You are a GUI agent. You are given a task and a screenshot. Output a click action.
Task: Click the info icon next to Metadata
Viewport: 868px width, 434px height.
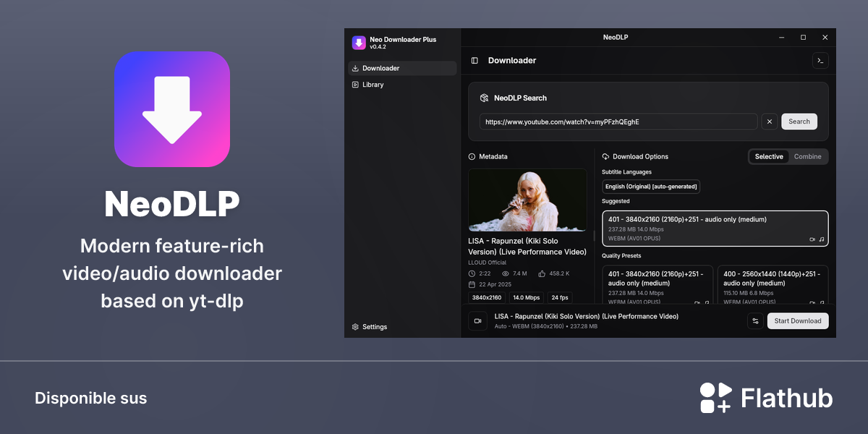(472, 156)
